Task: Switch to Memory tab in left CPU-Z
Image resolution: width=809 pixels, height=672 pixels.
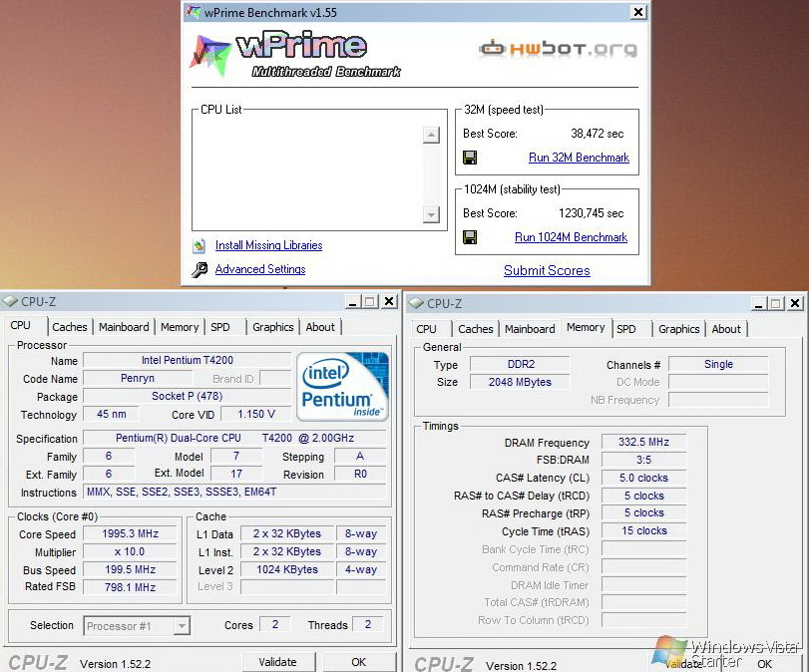Action: pyautogui.click(x=180, y=327)
